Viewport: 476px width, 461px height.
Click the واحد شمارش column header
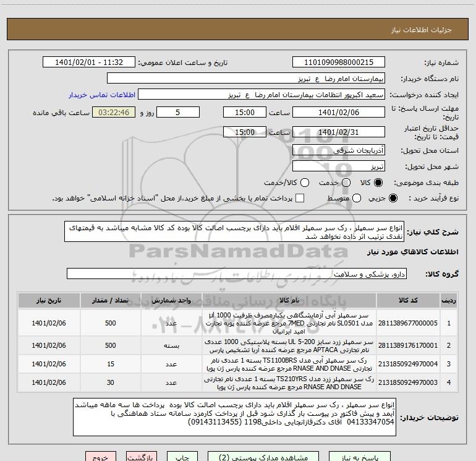click(171, 301)
